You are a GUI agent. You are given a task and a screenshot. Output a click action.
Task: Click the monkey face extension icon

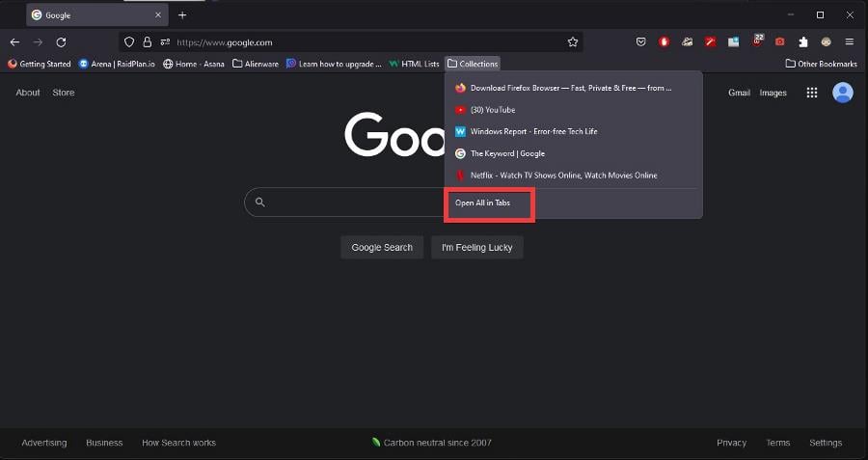click(827, 42)
